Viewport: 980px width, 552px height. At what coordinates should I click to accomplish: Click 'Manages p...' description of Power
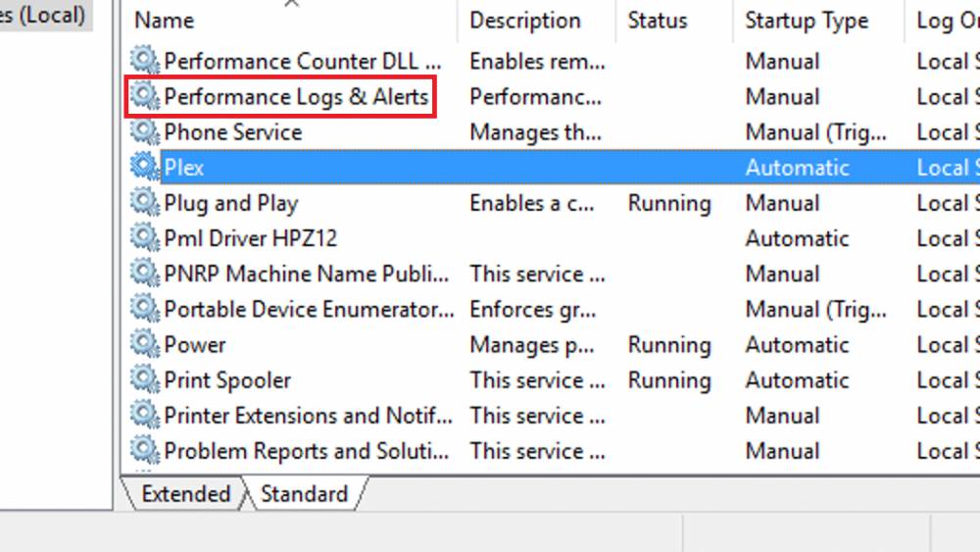(x=532, y=344)
